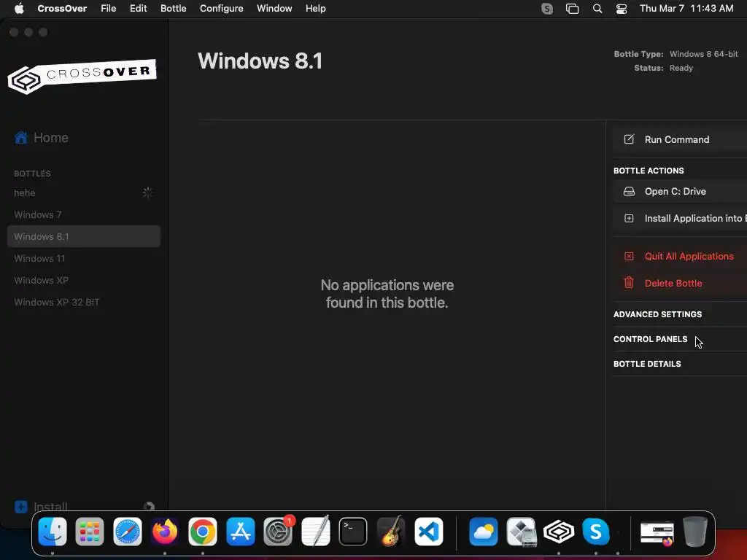Viewport: 747px width, 560px height.
Task: Click the Status value Ready
Action: coord(681,68)
